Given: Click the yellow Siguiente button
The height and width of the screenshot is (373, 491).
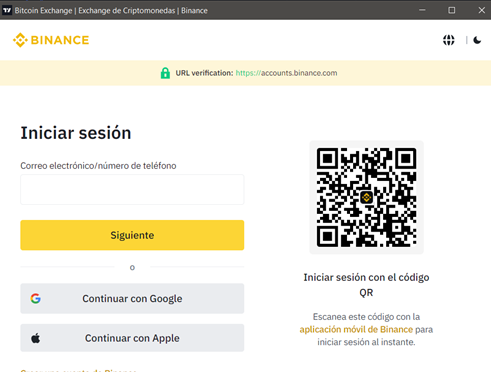Looking at the screenshot, I should [132, 235].
